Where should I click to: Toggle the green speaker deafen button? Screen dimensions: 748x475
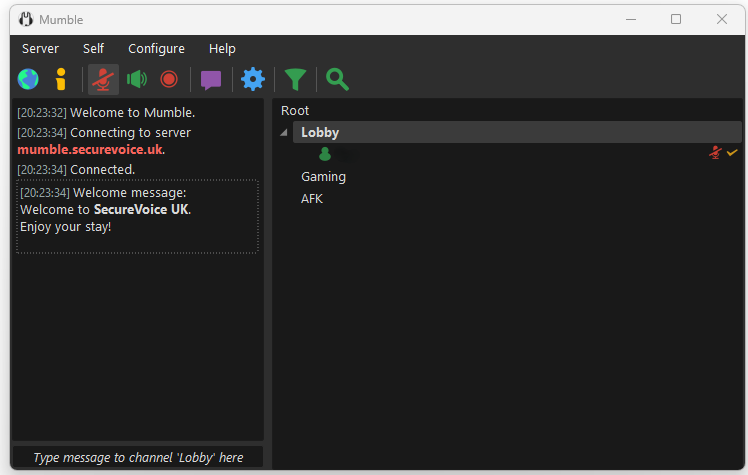coord(136,79)
